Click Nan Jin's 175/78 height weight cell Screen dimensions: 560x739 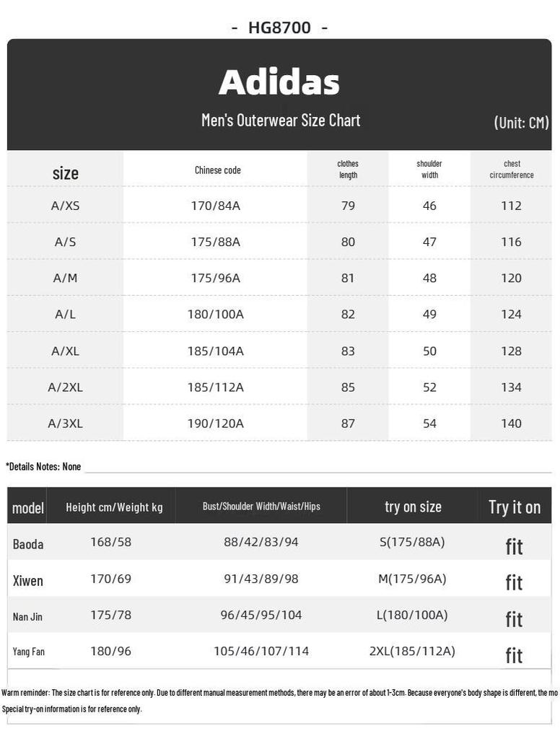click(x=111, y=615)
